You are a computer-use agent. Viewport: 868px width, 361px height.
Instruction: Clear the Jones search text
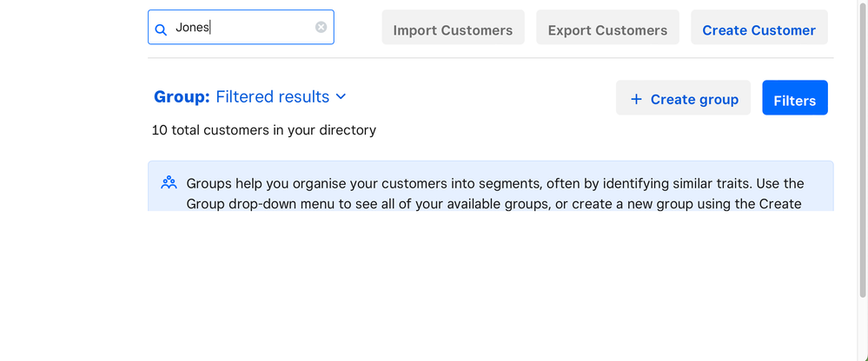click(321, 28)
